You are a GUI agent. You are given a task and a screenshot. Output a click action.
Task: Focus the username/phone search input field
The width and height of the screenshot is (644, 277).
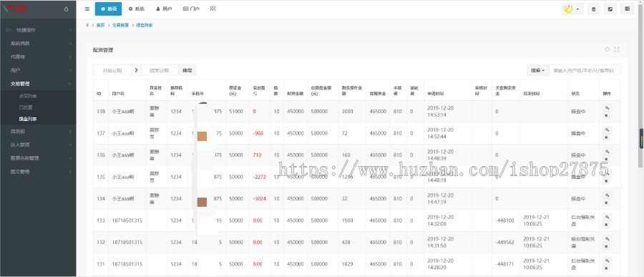585,70
